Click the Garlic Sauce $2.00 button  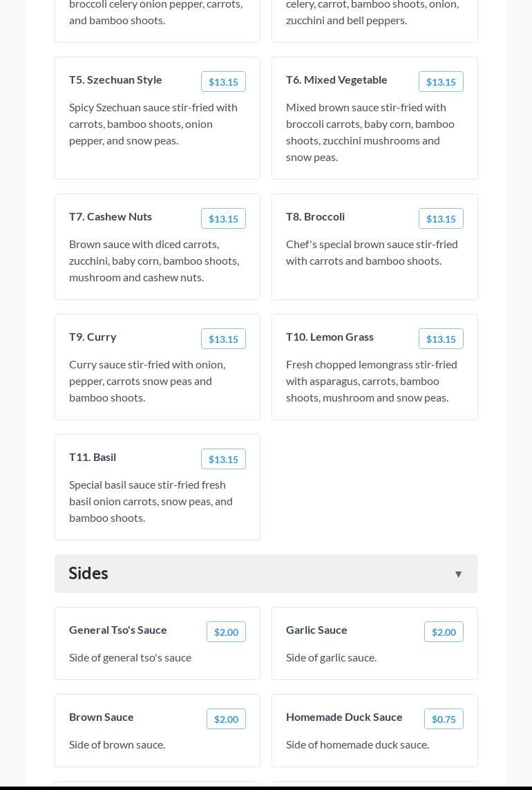444,632
